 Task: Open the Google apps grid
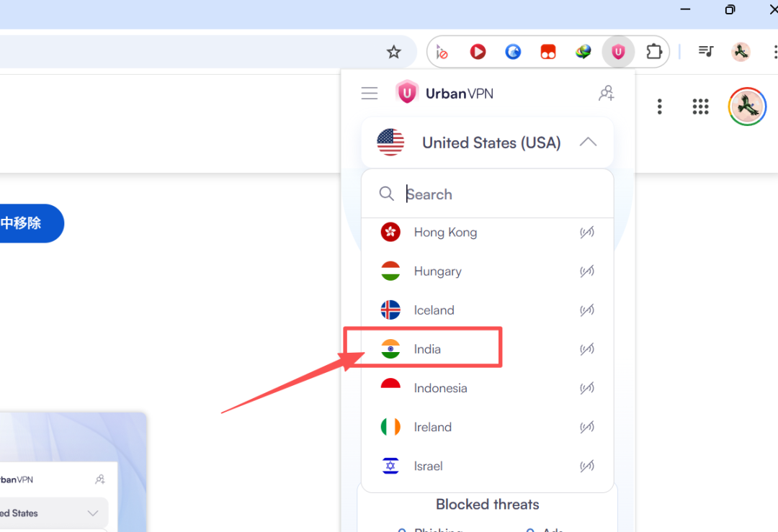[701, 106]
